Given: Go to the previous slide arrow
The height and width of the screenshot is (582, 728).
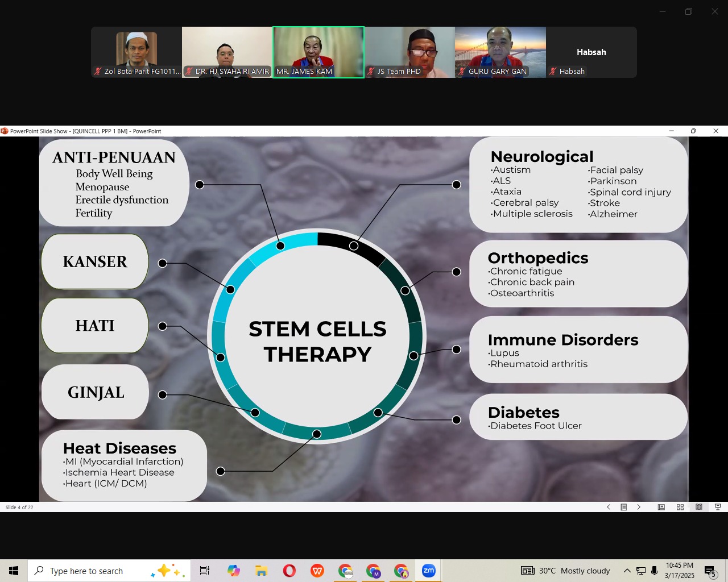Looking at the screenshot, I should point(609,507).
